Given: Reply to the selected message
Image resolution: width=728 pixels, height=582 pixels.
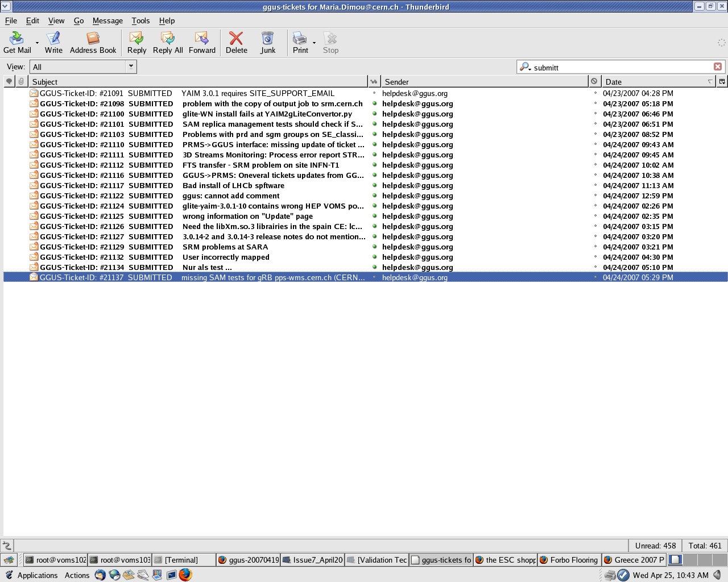Looking at the screenshot, I should [136, 43].
